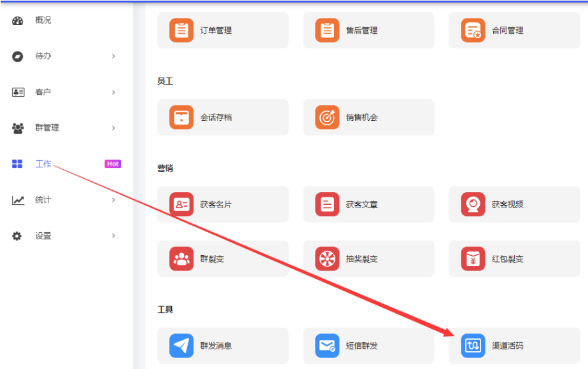Expand the 客户 submenu chevron
The height and width of the screenshot is (369, 588).
click(113, 92)
